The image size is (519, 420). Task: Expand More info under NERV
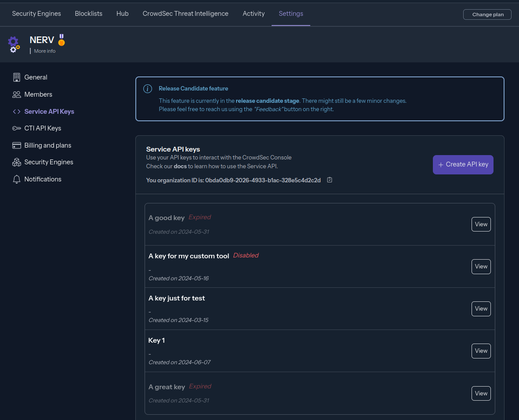[x=44, y=51]
